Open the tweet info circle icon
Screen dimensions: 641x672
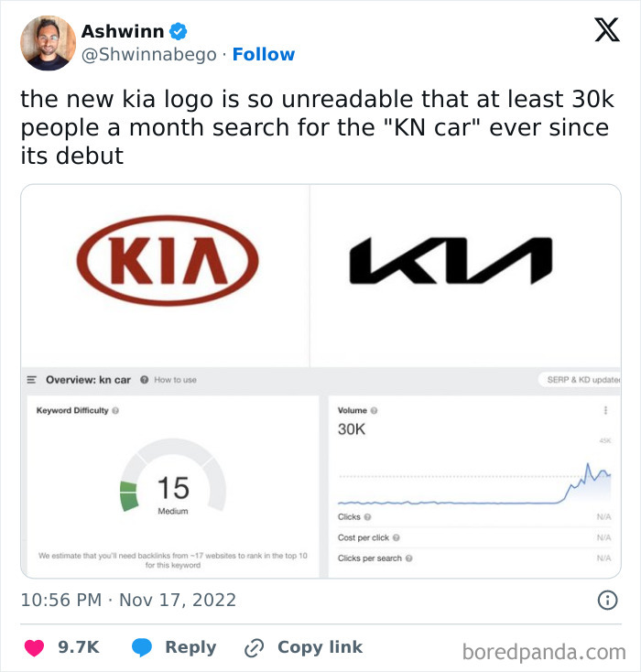pyautogui.click(x=606, y=601)
